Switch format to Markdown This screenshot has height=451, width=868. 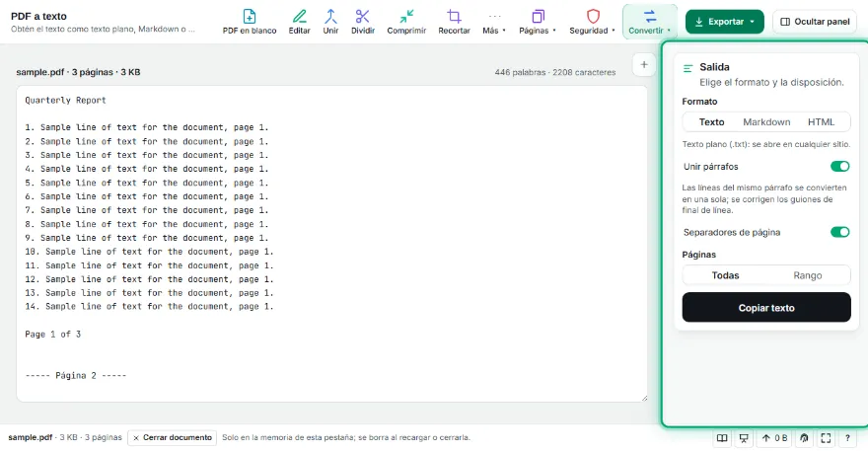766,122
